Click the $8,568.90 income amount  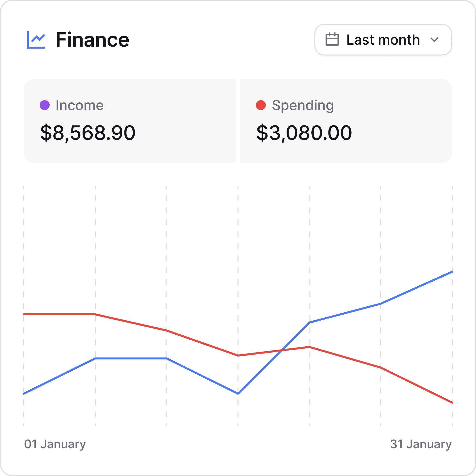click(x=88, y=133)
